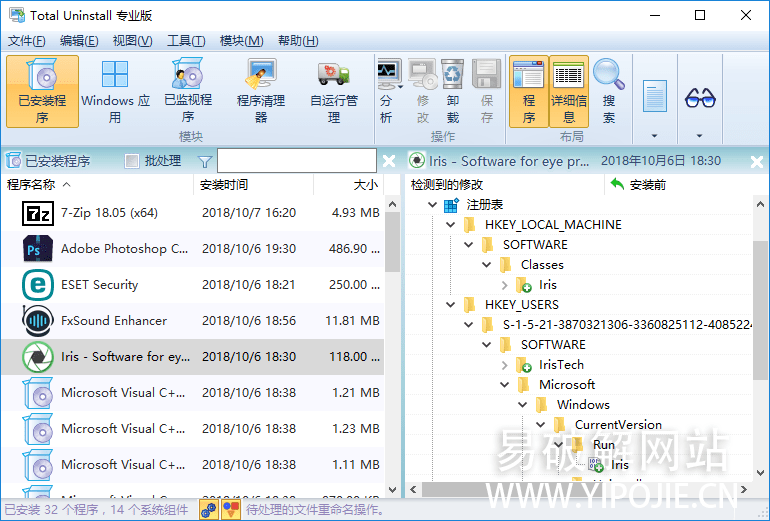Click into the program filter text box
The image size is (770, 521).
pyautogui.click(x=297, y=161)
